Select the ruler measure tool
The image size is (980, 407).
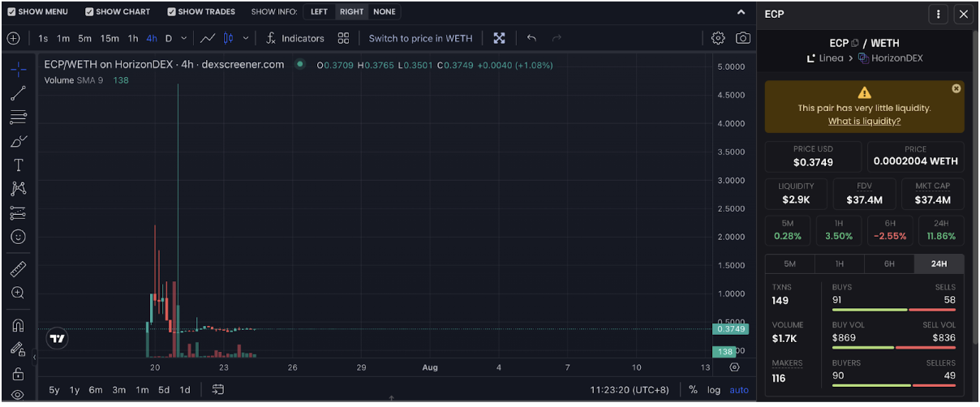(x=18, y=268)
